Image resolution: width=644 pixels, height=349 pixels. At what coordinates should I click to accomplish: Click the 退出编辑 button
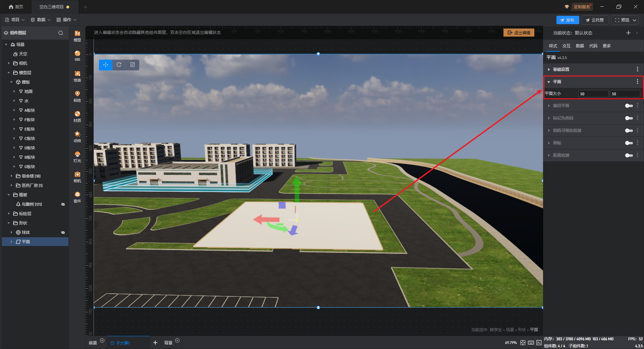coord(519,33)
